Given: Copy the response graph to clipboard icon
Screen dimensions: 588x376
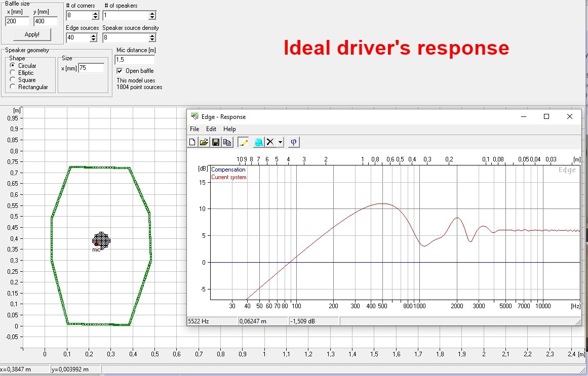Looking at the screenshot, I should point(227,142).
